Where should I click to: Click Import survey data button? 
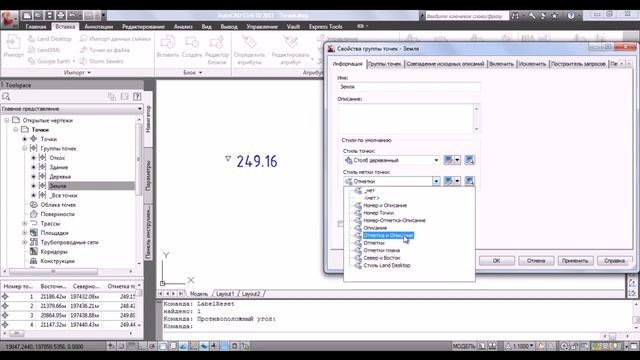click(116, 39)
